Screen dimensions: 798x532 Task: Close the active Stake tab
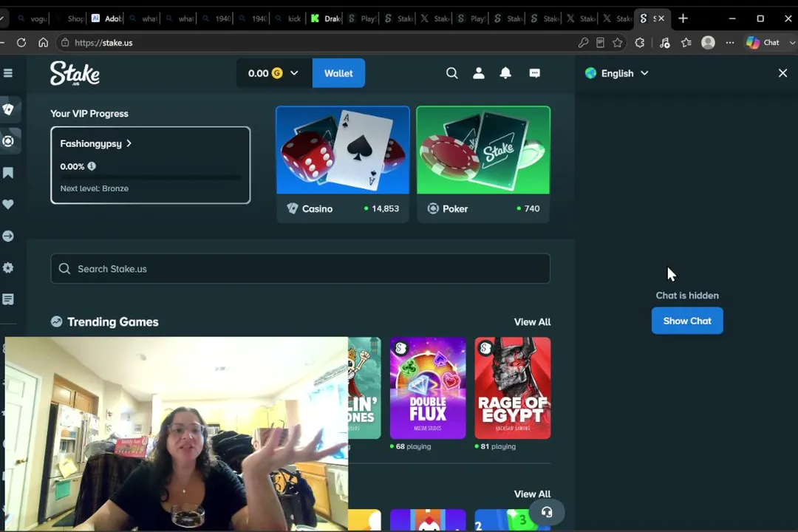[x=661, y=18]
